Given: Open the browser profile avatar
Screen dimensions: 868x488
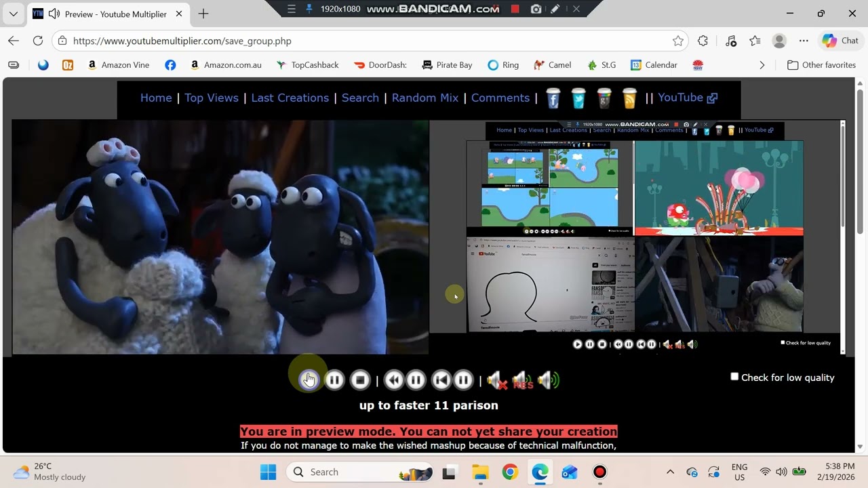Looking at the screenshot, I should coord(779,41).
